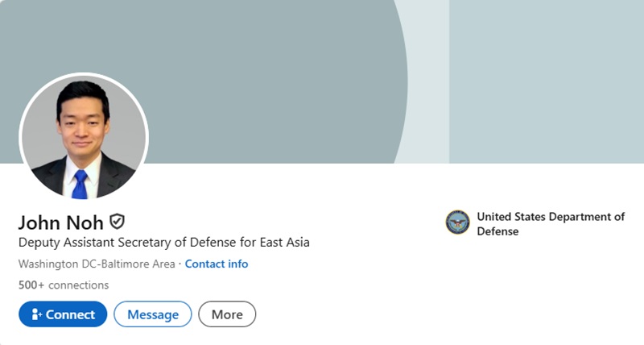Open John Noh's circular profile photo
This screenshot has height=345, width=644.
[x=84, y=136]
